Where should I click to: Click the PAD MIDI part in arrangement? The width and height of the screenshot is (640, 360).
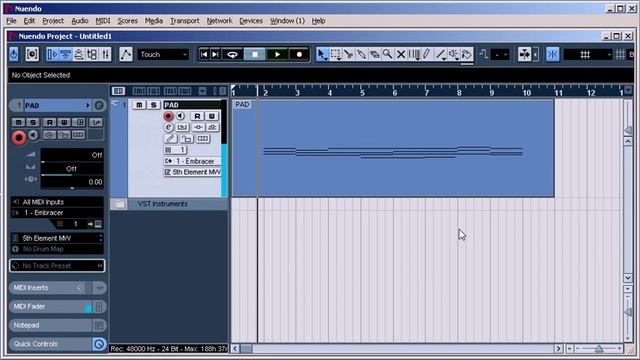[393, 149]
